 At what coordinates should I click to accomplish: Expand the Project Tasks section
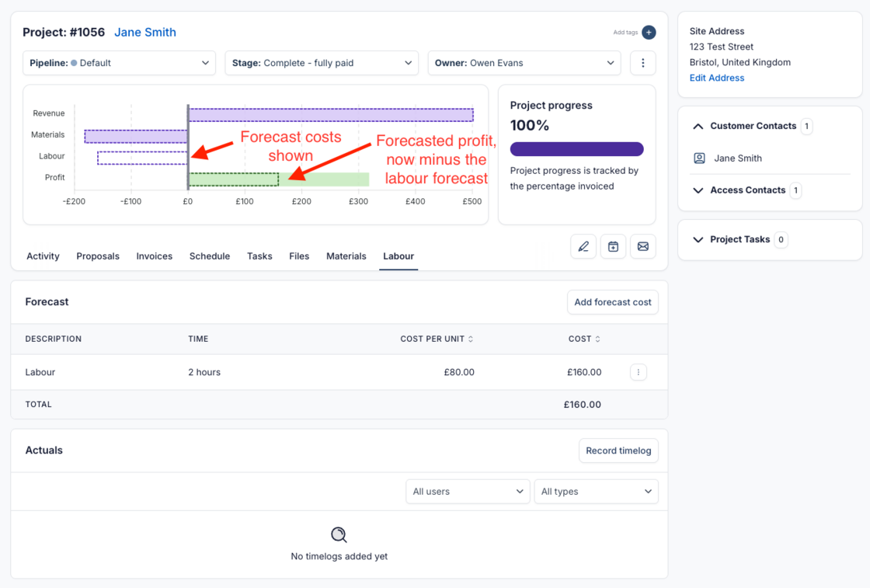pos(698,240)
